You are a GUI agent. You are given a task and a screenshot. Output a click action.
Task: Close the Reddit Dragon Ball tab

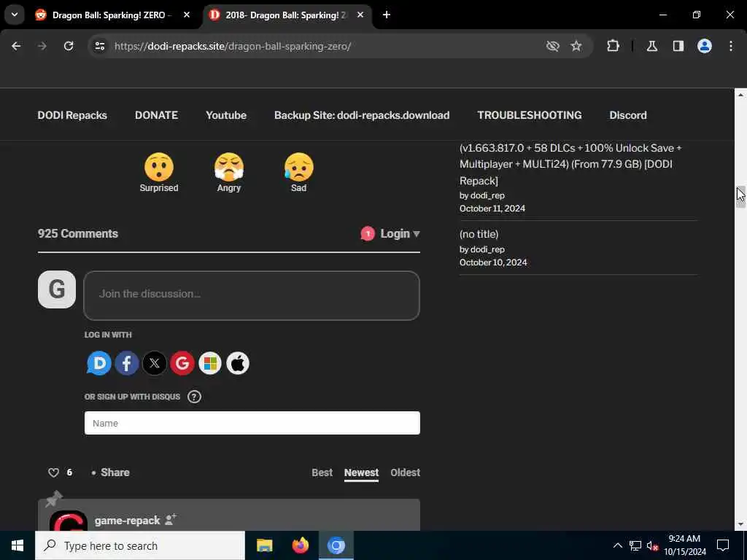click(x=187, y=15)
